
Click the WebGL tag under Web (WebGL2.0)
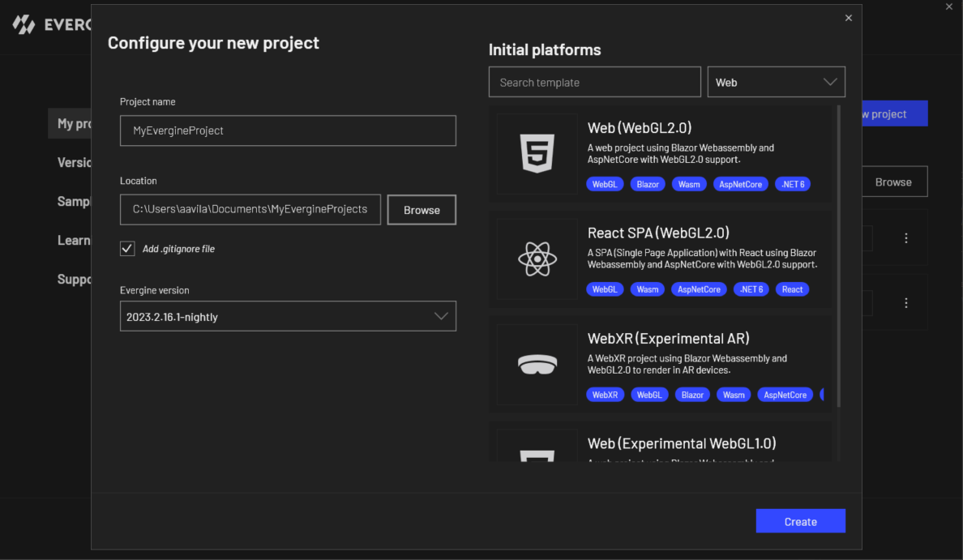tap(605, 184)
